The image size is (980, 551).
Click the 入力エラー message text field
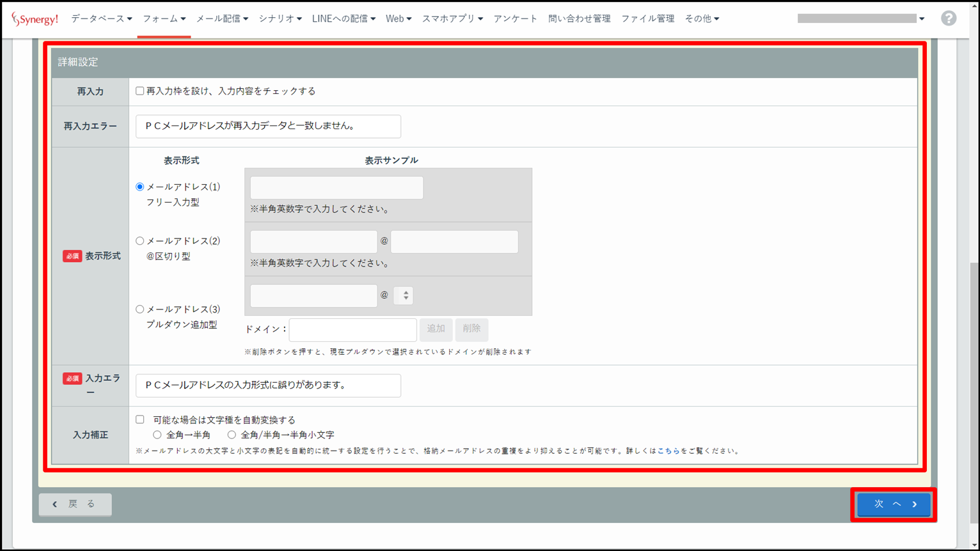coord(268,385)
